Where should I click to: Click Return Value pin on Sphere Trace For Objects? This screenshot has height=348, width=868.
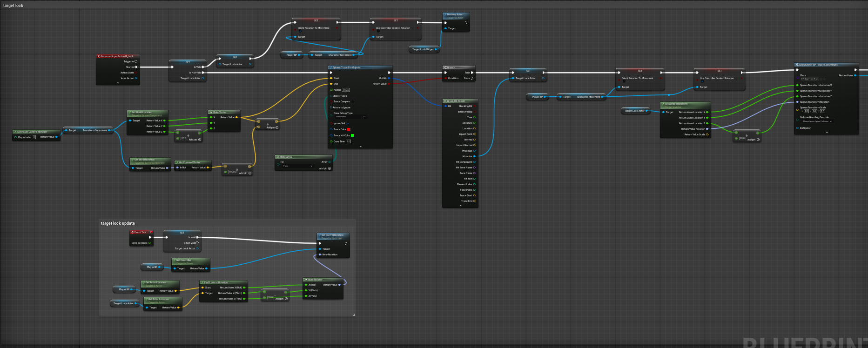click(x=389, y=84)
